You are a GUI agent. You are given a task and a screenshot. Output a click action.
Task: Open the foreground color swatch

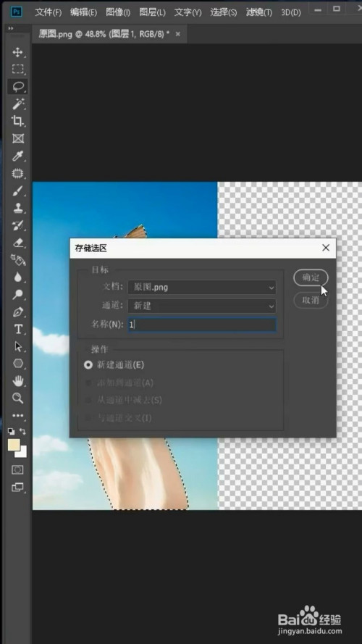pos(14,446)
